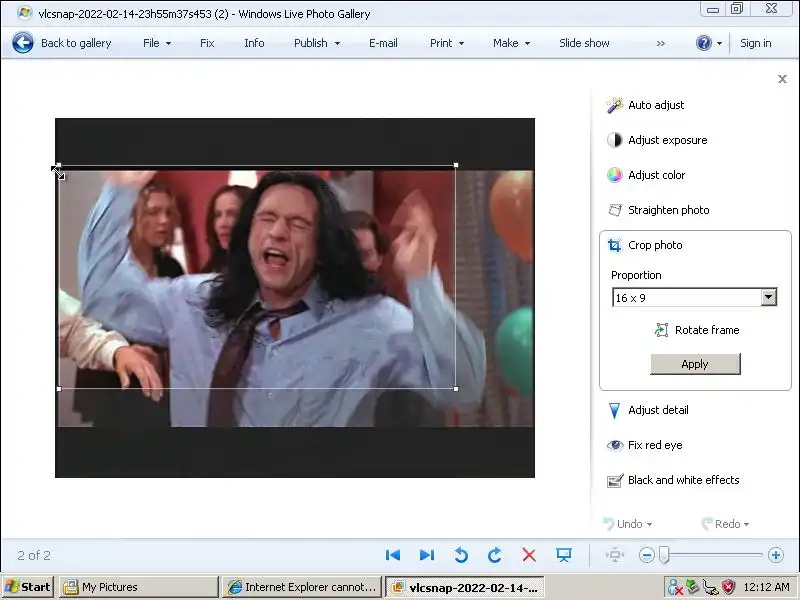Screen dimensions: 800x600
Task: Click the vlcsnap Photo Gallery taskbar button
Action: tap(464, 587)
